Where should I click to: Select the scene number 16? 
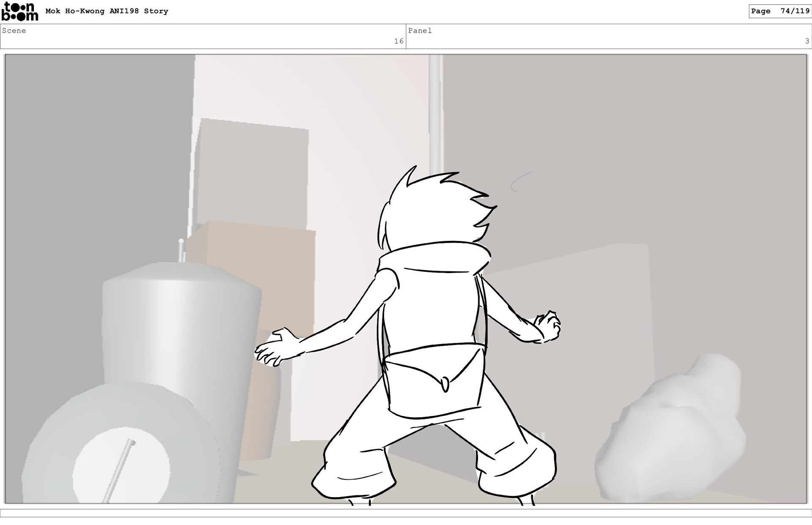point(398,41)
